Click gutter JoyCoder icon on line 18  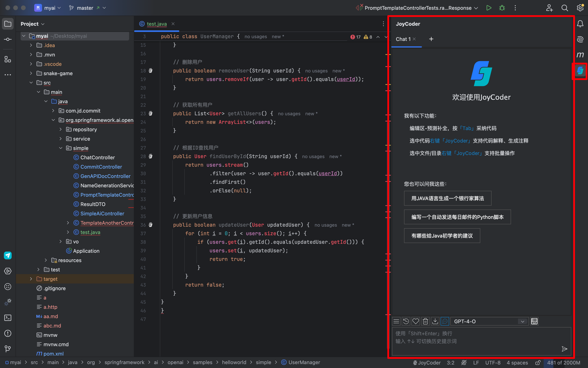tap(151, 70)
